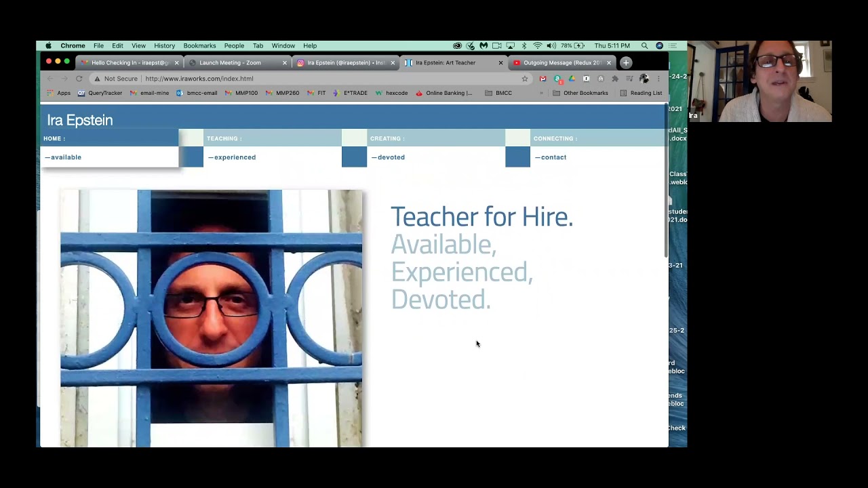868x488 pixels.
Task: Switch to the Ira Epstein Instagram tab
Action: click(346, 62)
